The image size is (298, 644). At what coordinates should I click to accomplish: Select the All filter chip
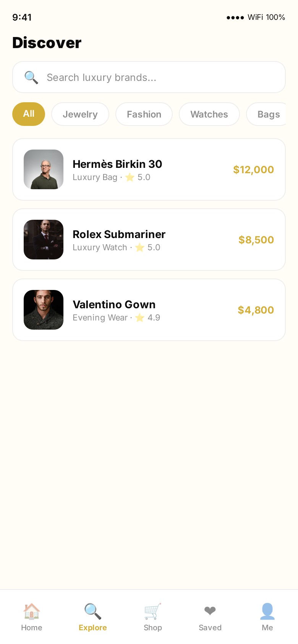tap(29, 114)
